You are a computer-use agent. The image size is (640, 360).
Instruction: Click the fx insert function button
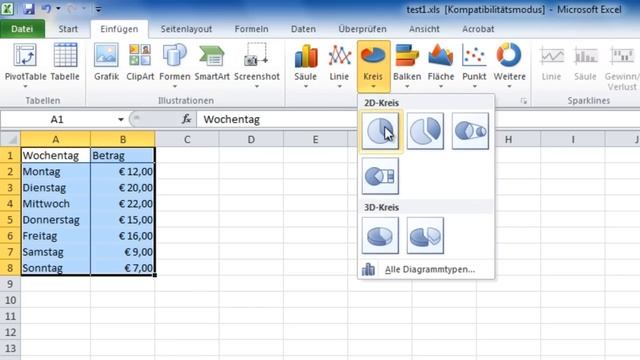click(187, 119)
